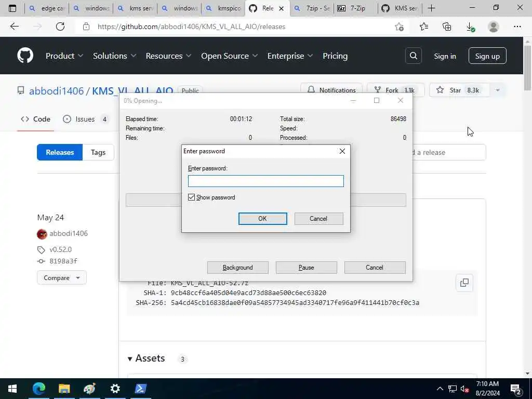Open the abbodi1406 owner link
532x399 pixels.
coord(56,91)
